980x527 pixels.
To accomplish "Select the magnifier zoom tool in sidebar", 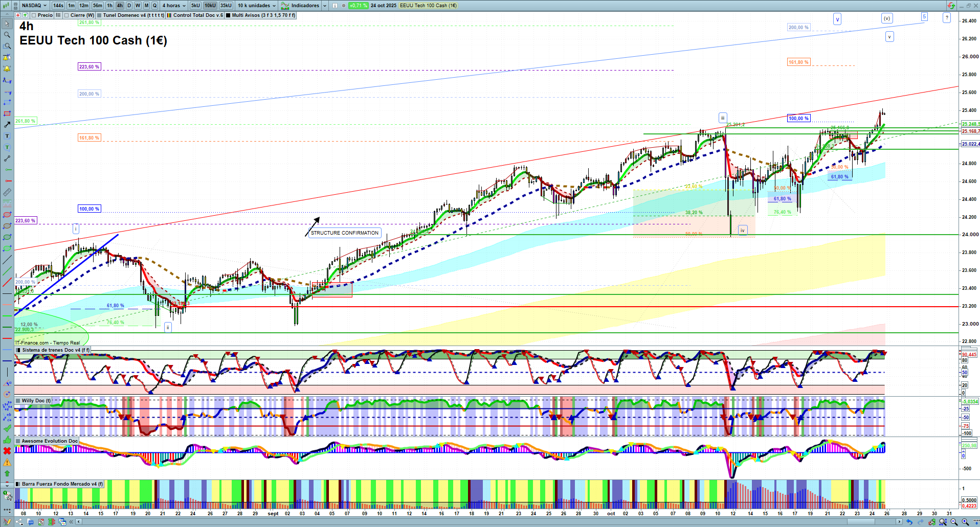I will click(7, 35).
